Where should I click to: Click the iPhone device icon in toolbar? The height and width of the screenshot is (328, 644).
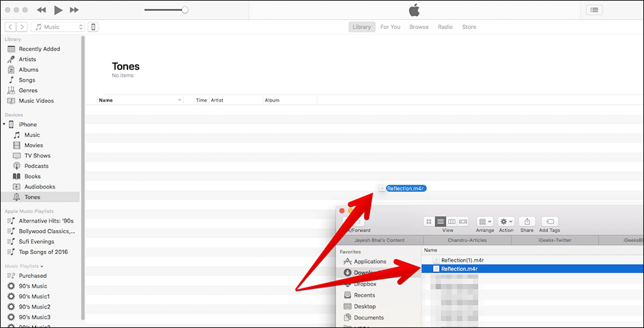[93, 27]
